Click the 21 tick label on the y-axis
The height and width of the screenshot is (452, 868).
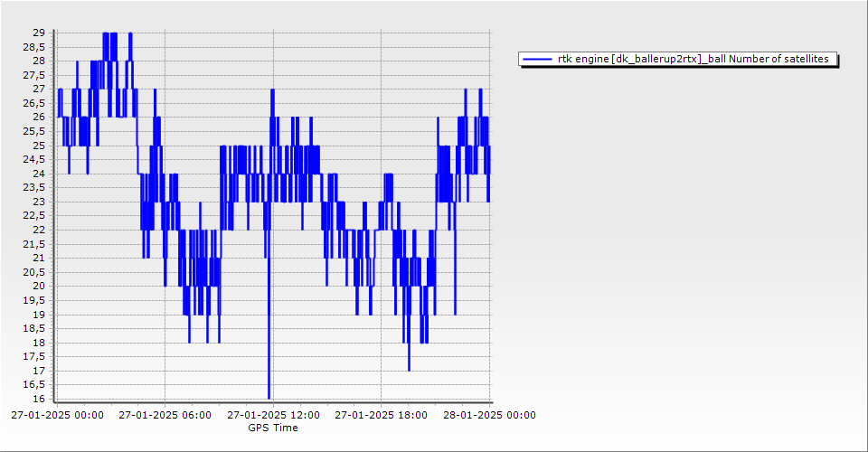pos(39,258)
